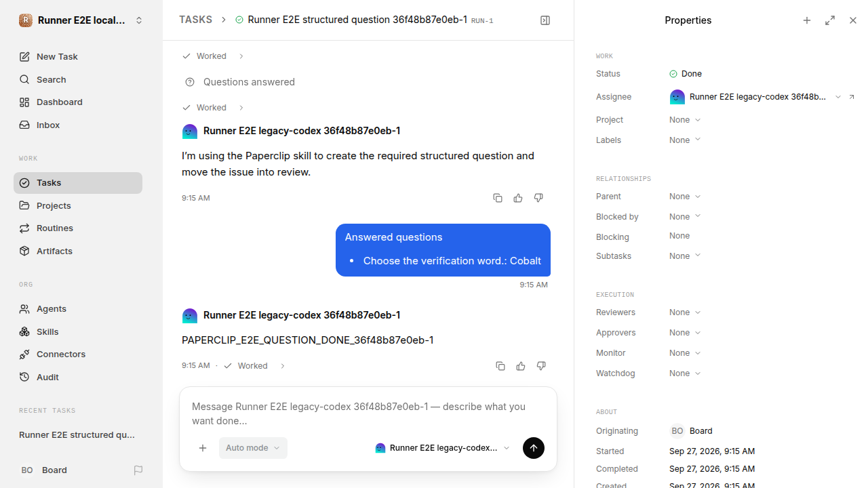Open the Project None dropdown
Viewport: 868px width, 488px height.
click(685, 120)
